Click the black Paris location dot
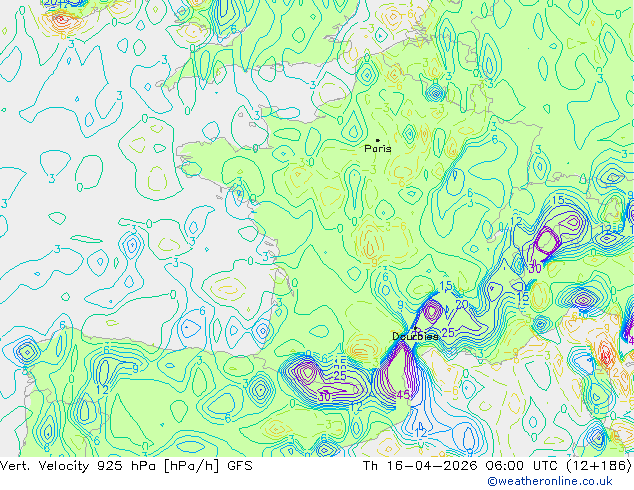 coord(378,140)
